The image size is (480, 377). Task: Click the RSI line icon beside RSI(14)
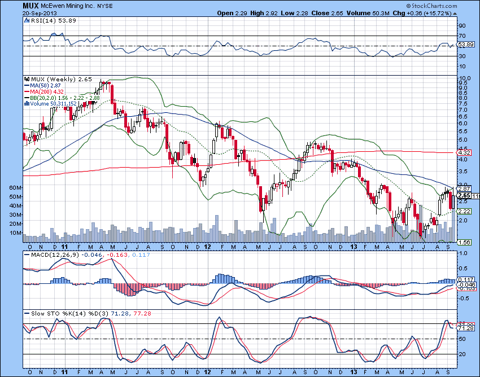[27, 21]
